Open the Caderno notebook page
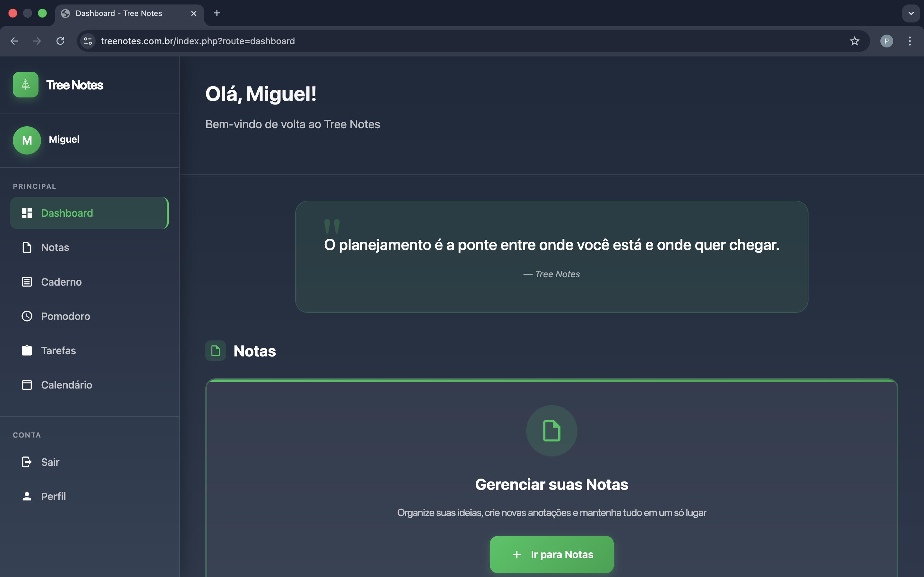The height and width of the screenshot is (577, 924). pos(61,282)
